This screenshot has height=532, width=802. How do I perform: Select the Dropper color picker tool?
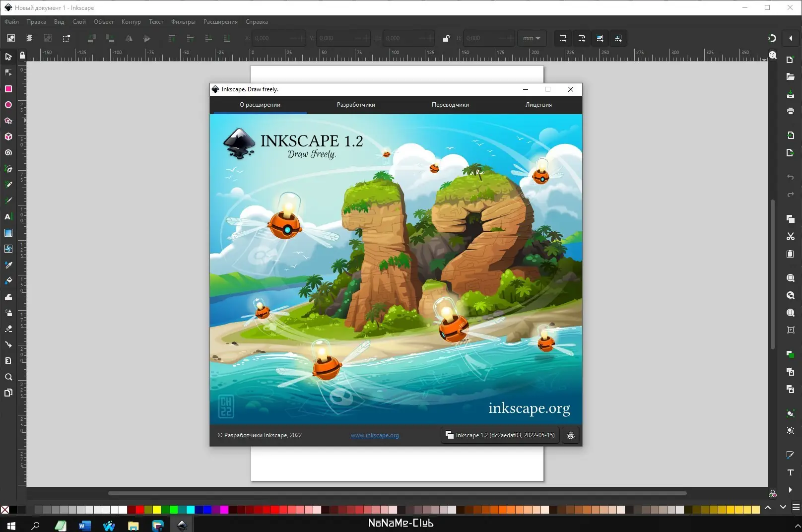[8, 265]
